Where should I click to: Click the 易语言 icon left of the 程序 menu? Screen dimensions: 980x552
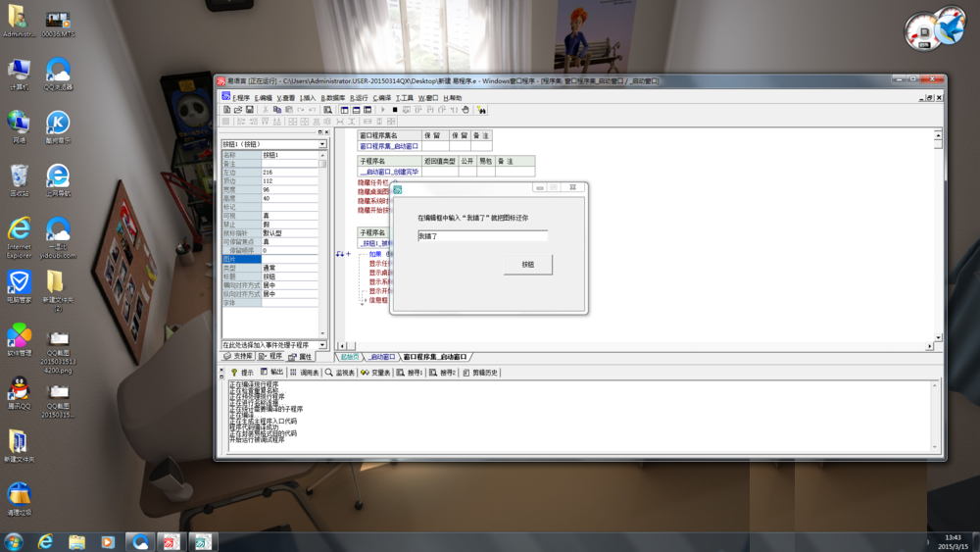[225, 96]
